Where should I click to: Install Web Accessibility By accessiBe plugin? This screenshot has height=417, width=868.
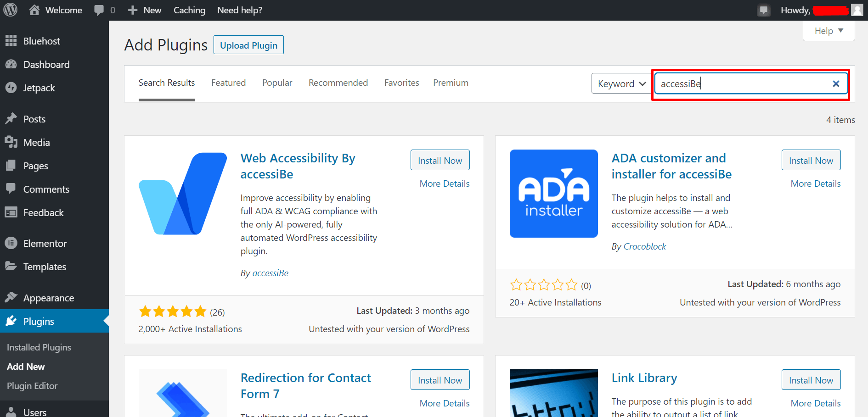pyautogui.click(x=440, y=160)
